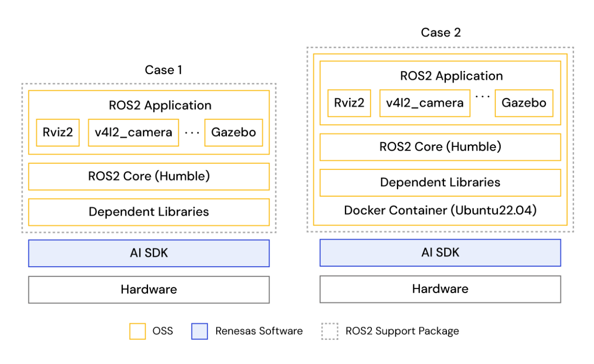Click the AI SDK block under Case 1
The width and height of the screenshot is (594, 364).
(x=148, y=253)
